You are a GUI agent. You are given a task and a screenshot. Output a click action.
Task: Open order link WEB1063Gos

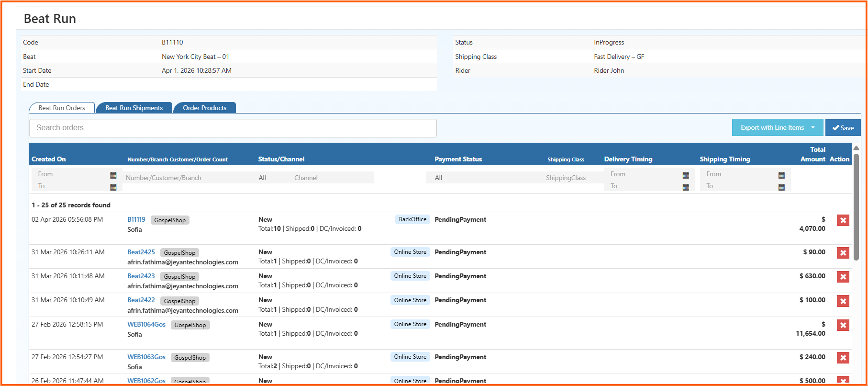(x=146, y=357)
